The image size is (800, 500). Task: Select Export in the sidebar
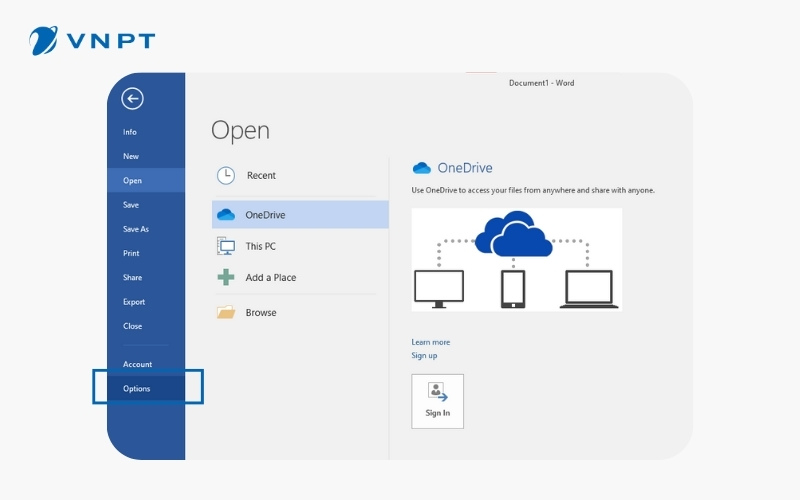coord(134,302)
